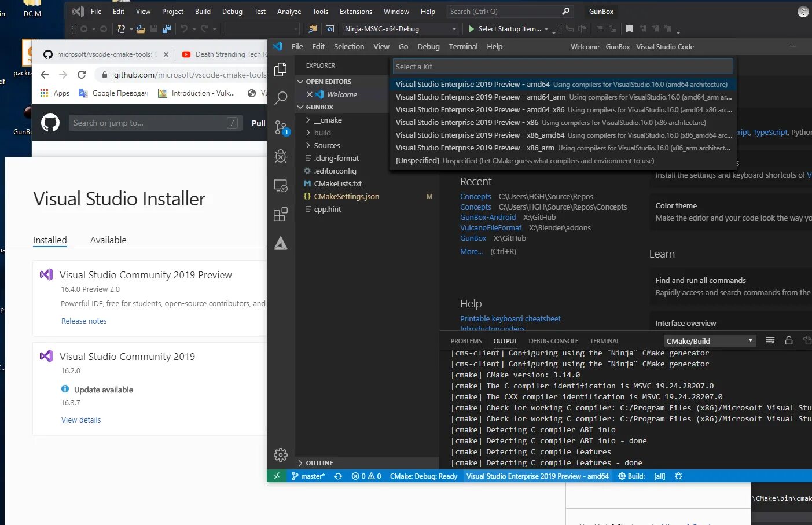Click Chrome's back arrow
Image resolution: width=812 pixels, height=525 pixels.
tap(45, 75)
